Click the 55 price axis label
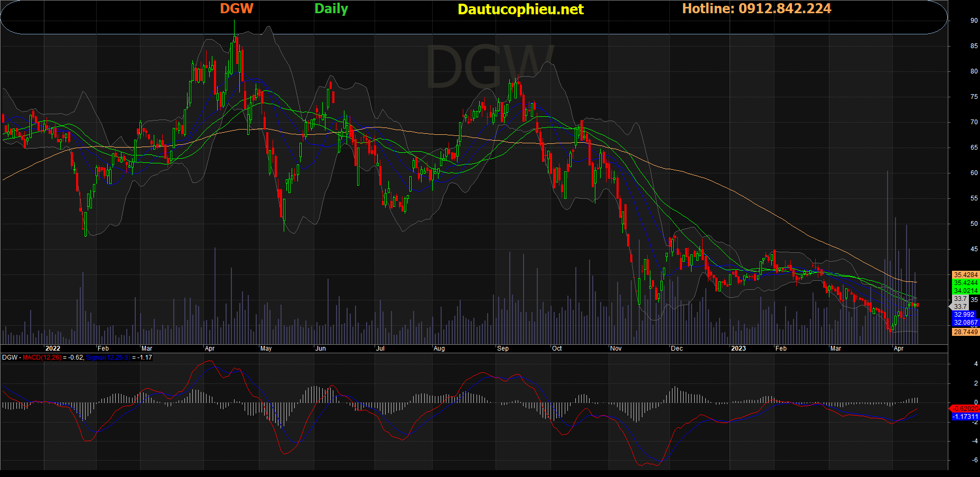This screenshot has height=477, width=980. coord(974,198)
